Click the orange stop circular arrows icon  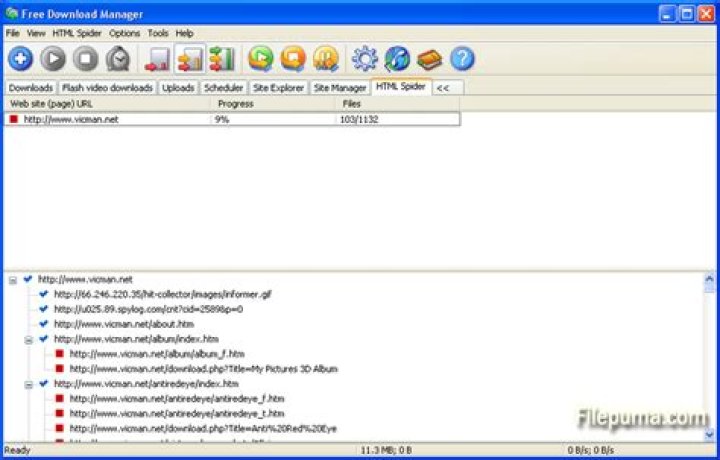tap(293, 59)
